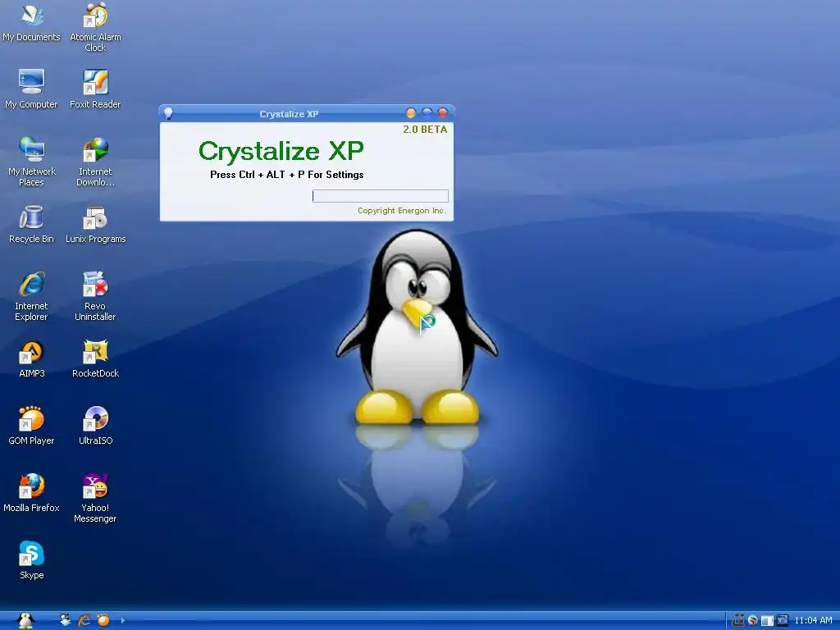Screen dimensions: 840x630
Task: Click the red-white round tray icon
Action: [x=753, y=620]
